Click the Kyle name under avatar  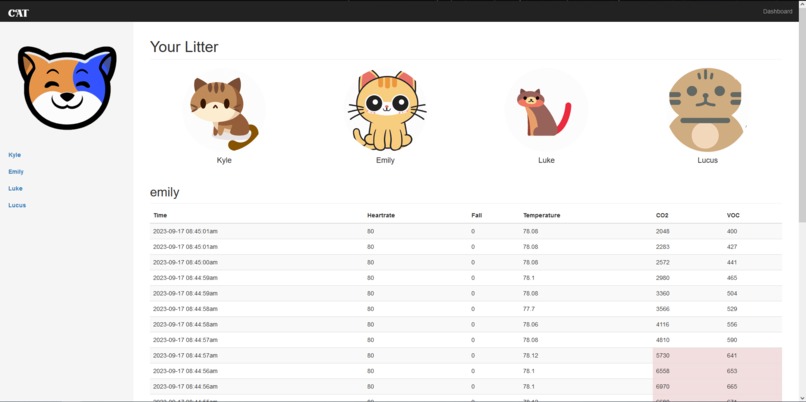pyautogui.click(x=224, y=160)
